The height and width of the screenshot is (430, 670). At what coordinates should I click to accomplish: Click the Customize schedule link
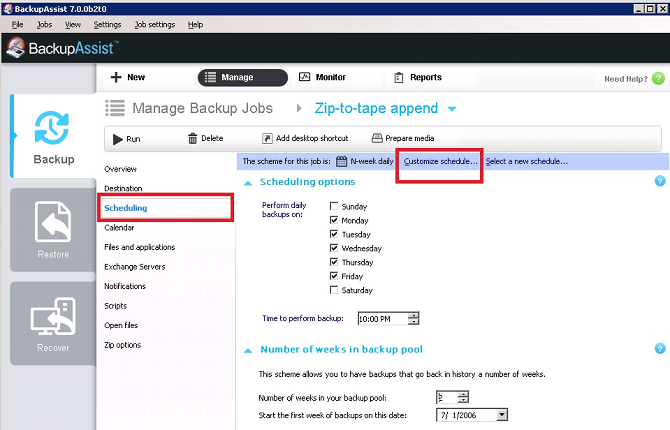[441, 161]
